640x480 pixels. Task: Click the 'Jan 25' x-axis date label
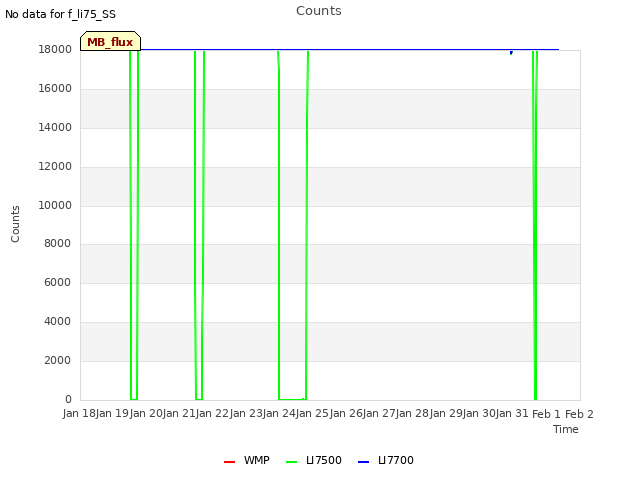pos(312,413)
